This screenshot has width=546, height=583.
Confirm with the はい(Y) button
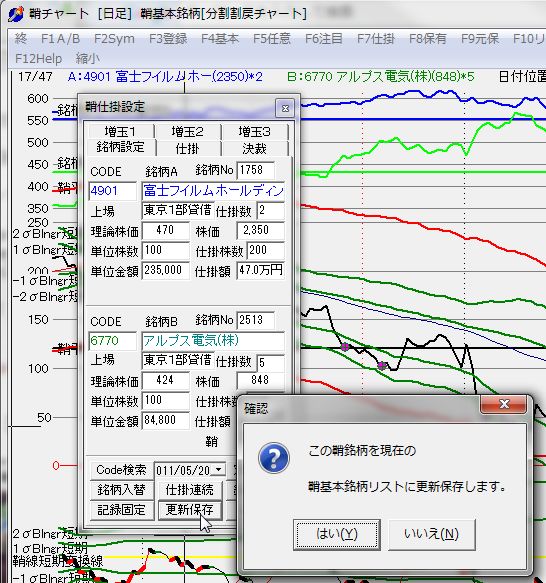(337, 534)
